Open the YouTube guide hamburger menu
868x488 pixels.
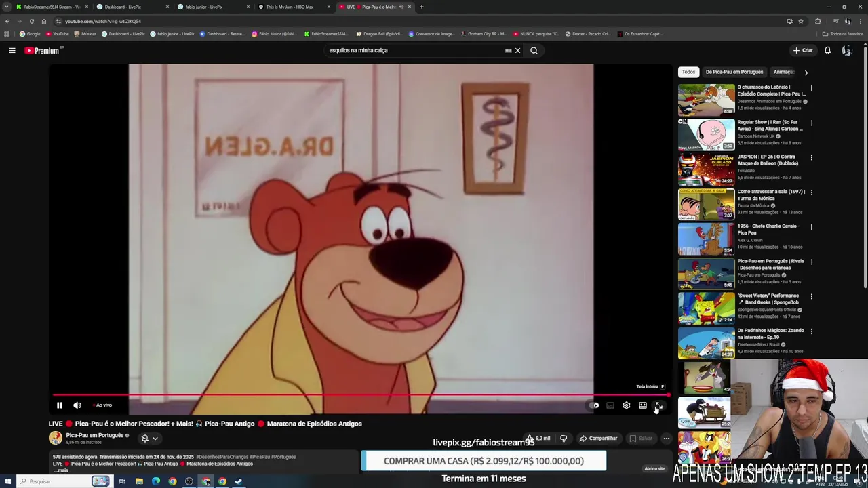click(x=12, y=50)
